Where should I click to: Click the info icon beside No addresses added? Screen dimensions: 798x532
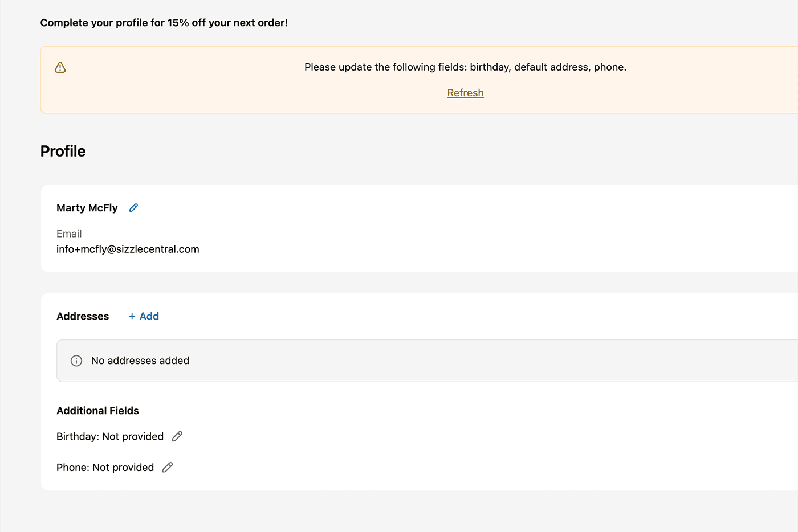(76, 361)
